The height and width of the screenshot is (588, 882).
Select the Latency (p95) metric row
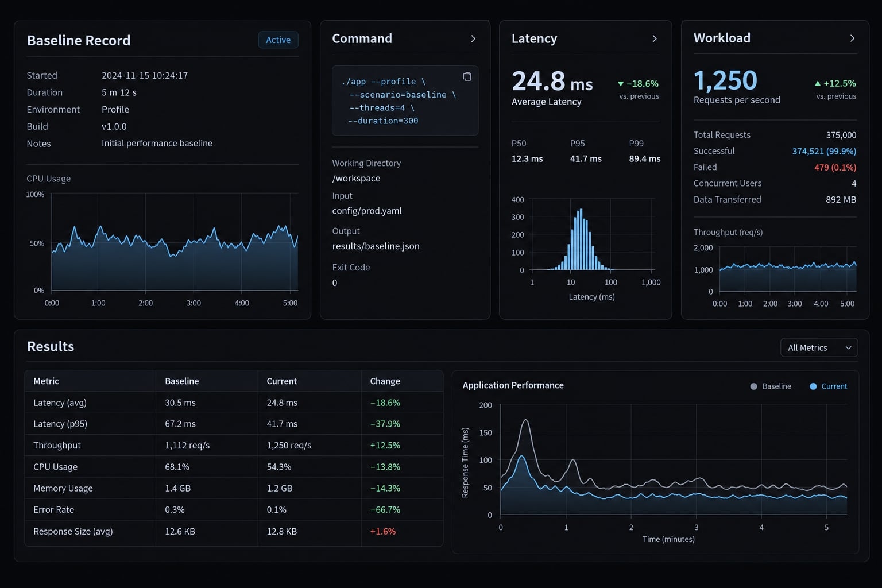234,424
